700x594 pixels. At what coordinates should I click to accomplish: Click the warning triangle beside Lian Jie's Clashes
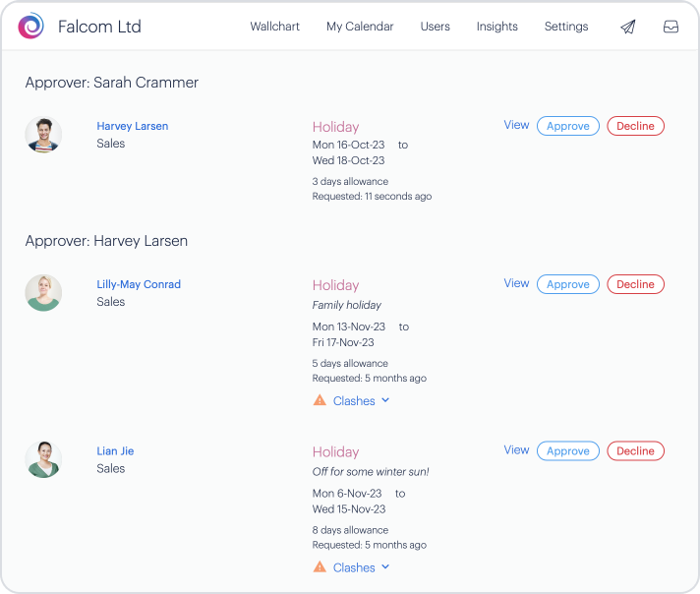320,566
